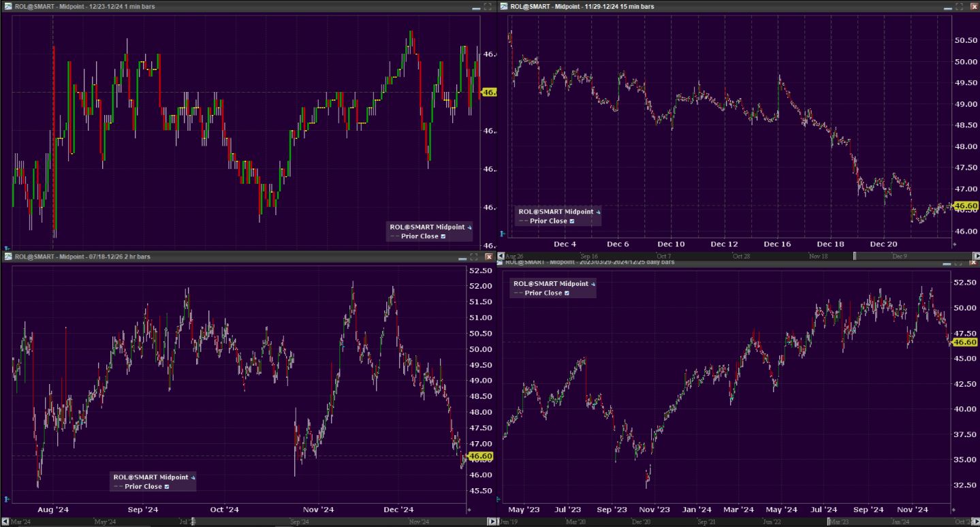Image resolution: width=980 pixels, height=527 pixels.
Task: Click the chart icon in the 2 hr bars title bar
Action: point(8,257)
